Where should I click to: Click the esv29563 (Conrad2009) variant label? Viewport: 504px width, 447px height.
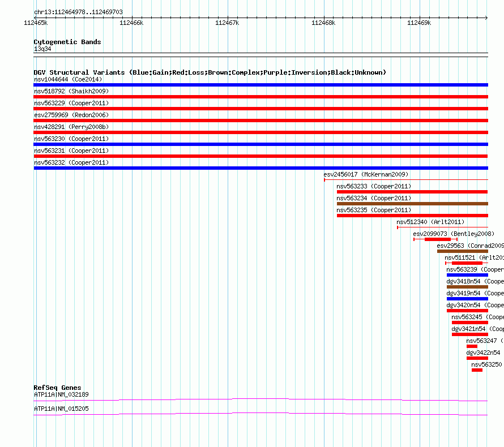pyautogui.click(x=470, y=246)
